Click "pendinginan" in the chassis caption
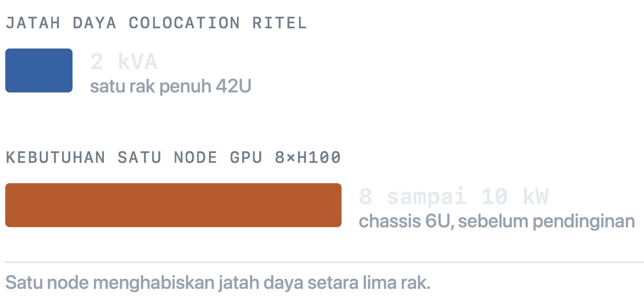Viewport: 644px width, 302px height. 584,221
